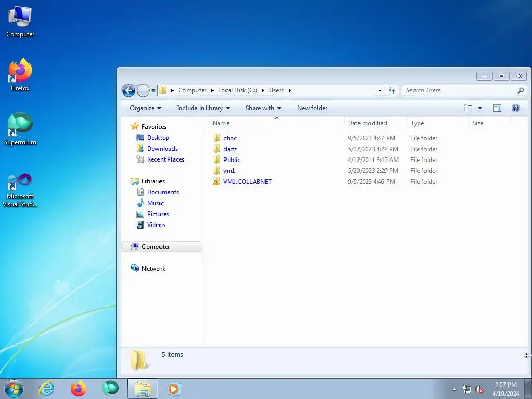Minimize the Users Explorer window

point(485,76)
